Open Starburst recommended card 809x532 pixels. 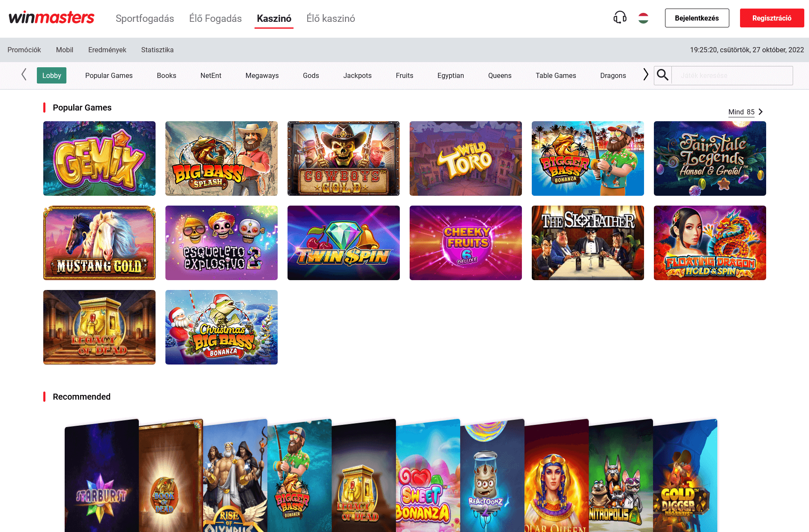(102, 476)
